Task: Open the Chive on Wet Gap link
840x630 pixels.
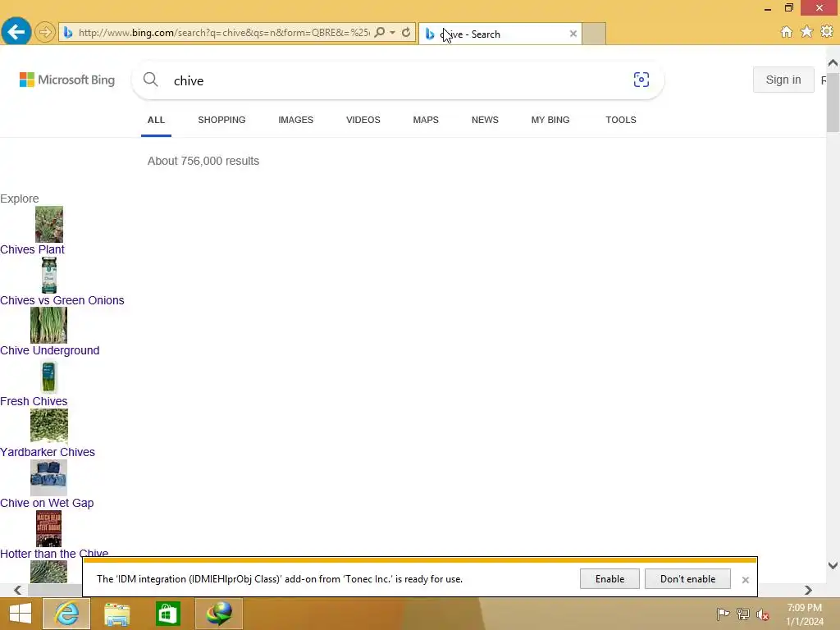Action: (x=47, y=503)
